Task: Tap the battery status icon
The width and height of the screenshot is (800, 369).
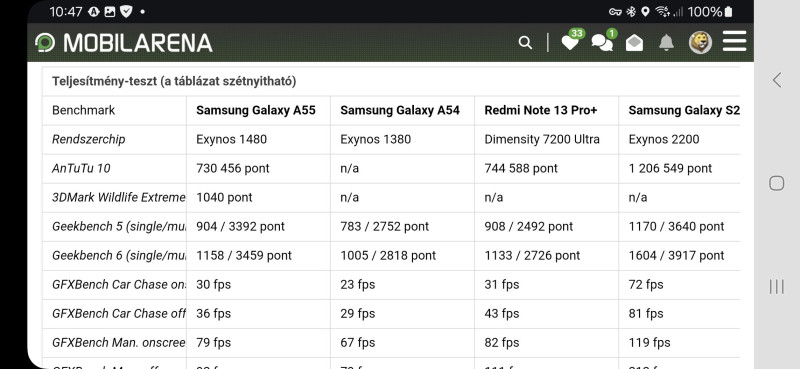Action: tap(728, 12)
